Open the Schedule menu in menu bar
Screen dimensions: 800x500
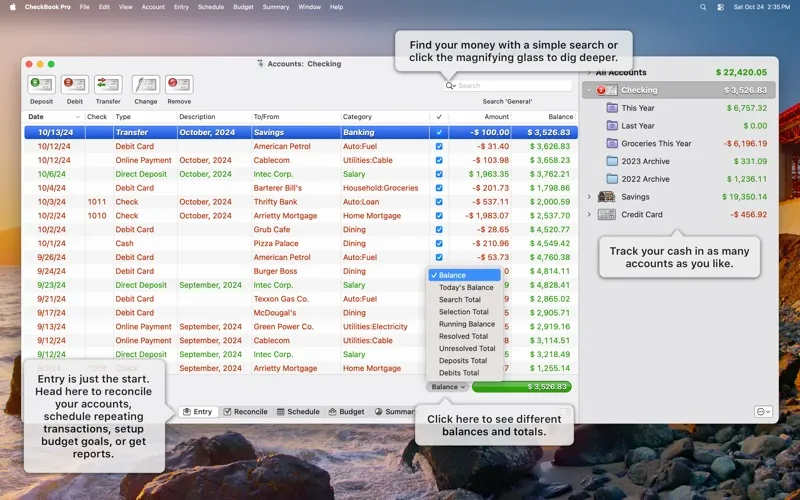pos(211,7)
